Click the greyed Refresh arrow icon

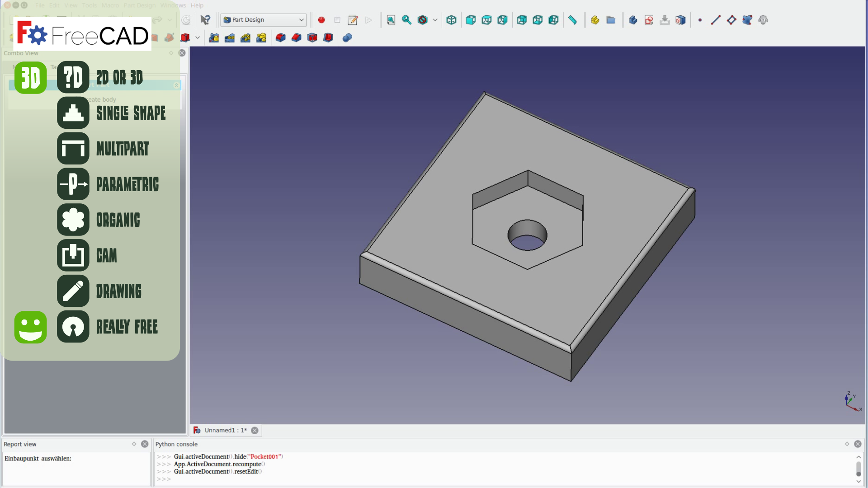(x=186, y=20)
